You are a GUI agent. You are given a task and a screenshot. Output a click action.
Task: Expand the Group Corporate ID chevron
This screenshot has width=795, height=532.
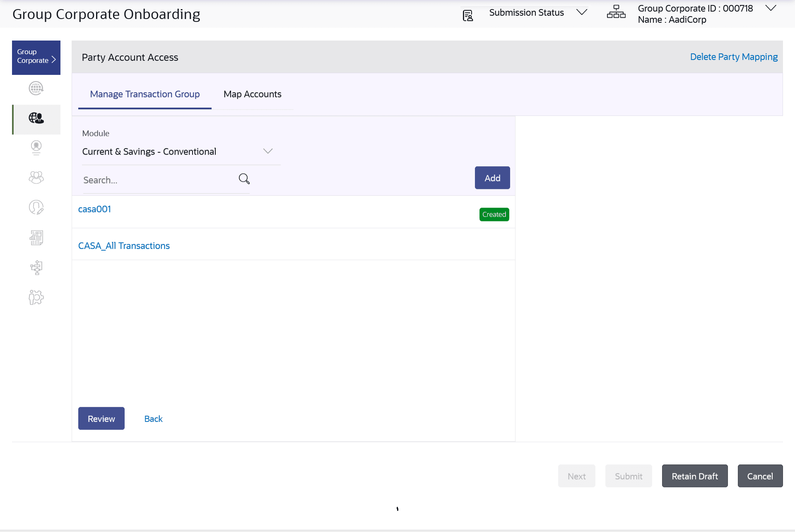coord(770,8)
